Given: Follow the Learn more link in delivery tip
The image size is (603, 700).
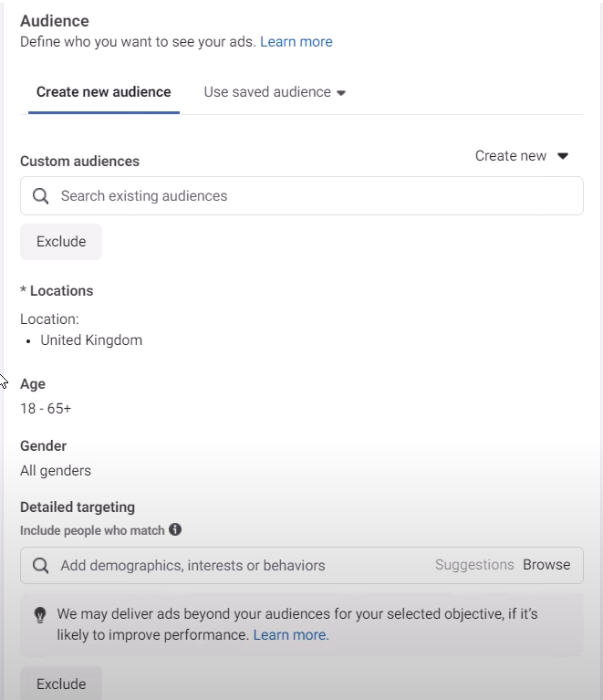Looking at the screenshot, I should pos(290,635).
